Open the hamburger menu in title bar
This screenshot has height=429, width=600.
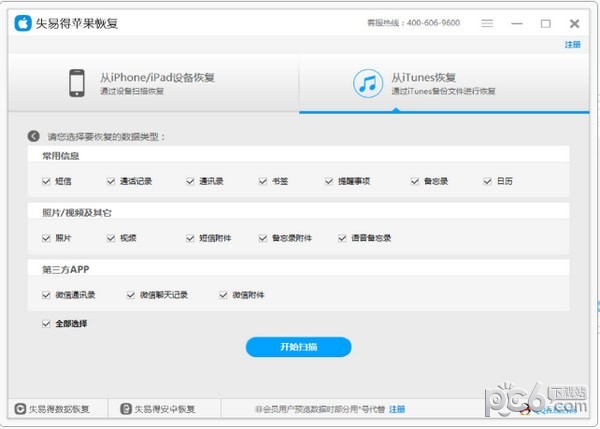click(x=487, y=23)
